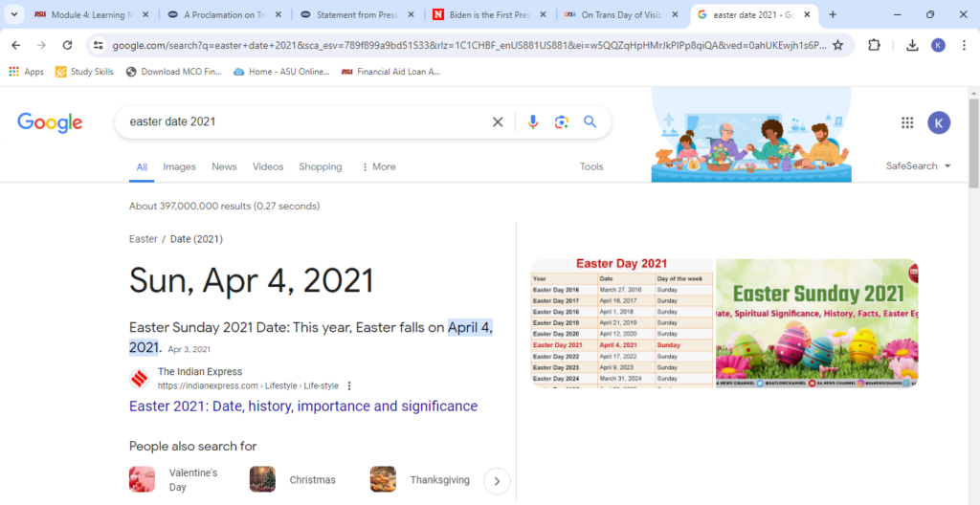Screen dimensions: 980x505
Task: Click the Sun, Apr 4, 2021 heading
Action: (252, 280)
